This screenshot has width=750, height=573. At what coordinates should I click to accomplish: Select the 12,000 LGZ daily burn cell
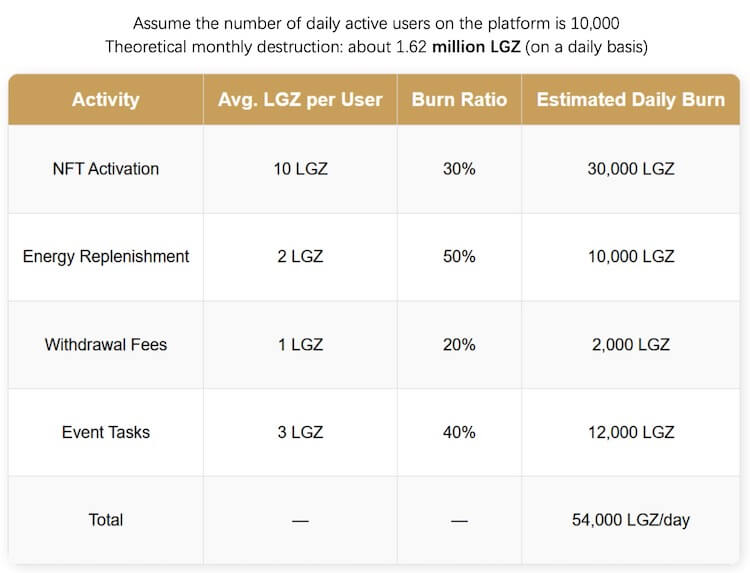(630, 433)
